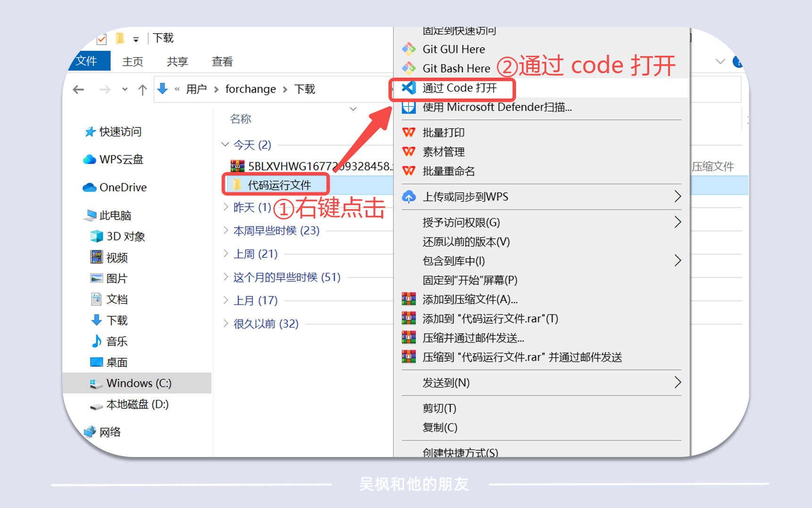Click forchange in the address path
Viewport: 812px width, 508px height.
point(251,89)
